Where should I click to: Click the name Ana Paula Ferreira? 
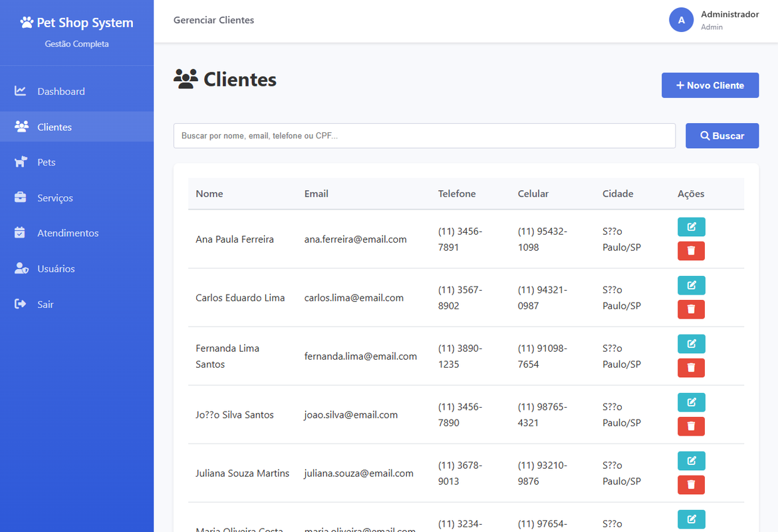[x=235, y=239]
